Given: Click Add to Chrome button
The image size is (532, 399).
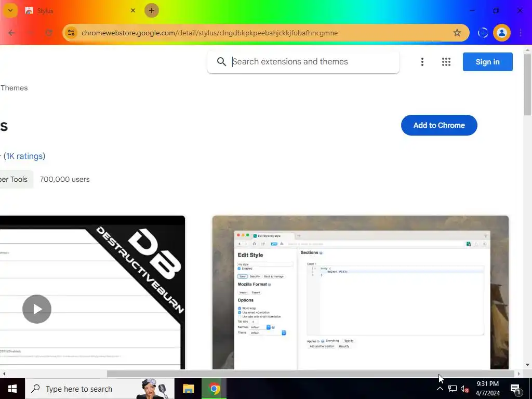Looking at the screenshot, I should click(438, 125).
